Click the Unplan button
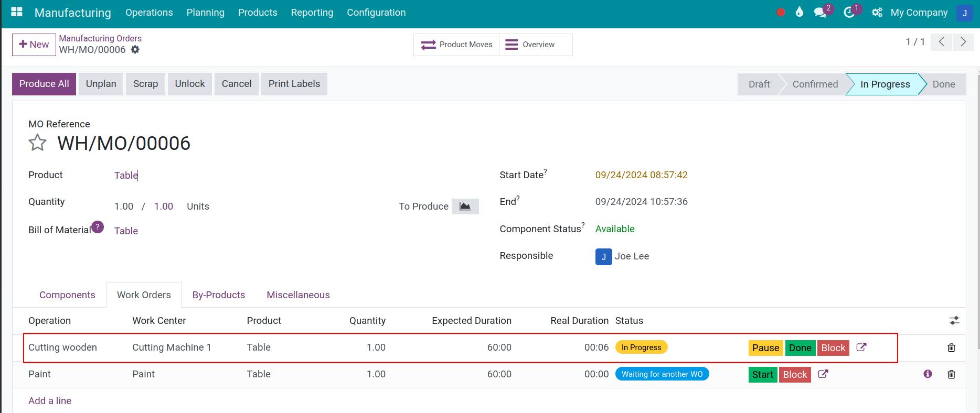Screen dimensions: 980x413 (x=101, y=84)
